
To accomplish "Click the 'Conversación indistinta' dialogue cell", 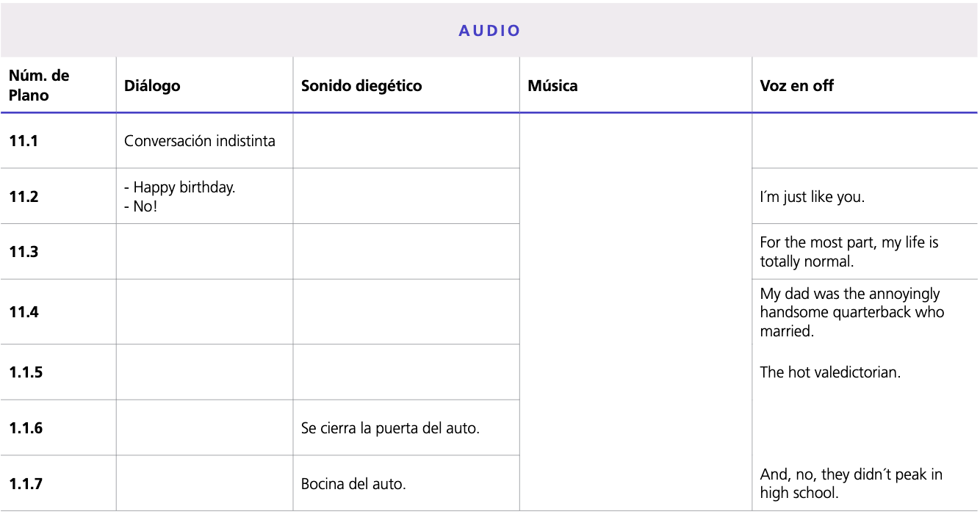I will click(x=200, y=141).
